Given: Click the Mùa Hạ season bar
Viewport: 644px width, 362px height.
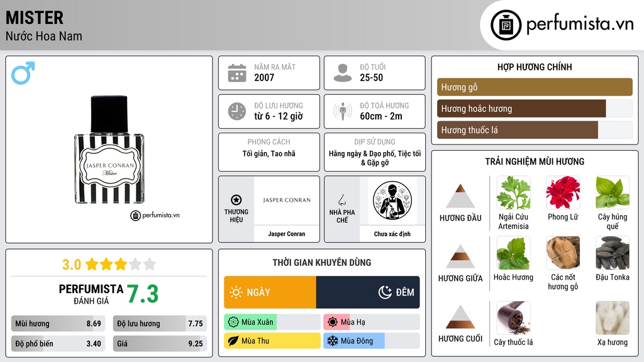Looking at the screenshot, I should click(x=372, y=322).
